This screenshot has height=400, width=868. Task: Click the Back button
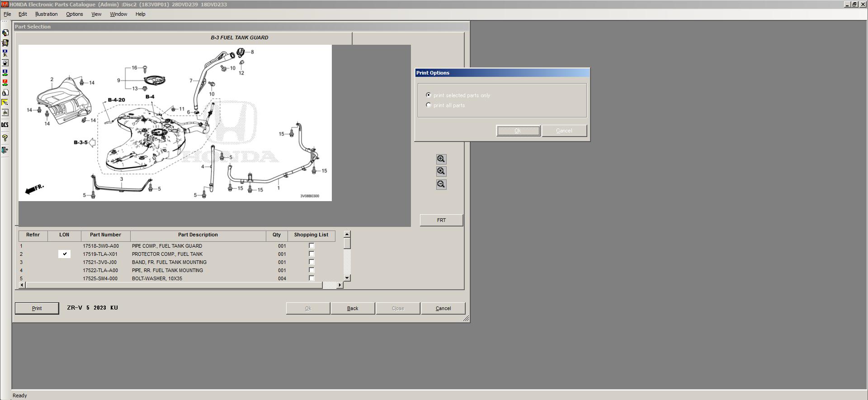(353, 308)
